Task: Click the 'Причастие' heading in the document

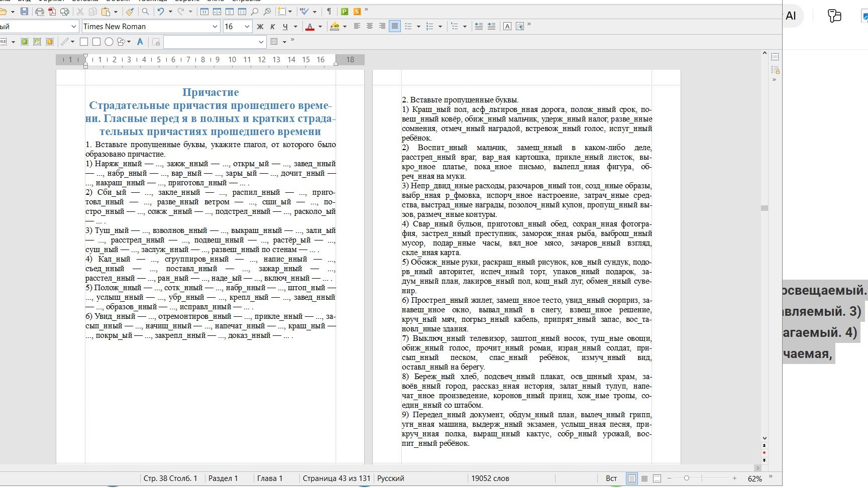Action: pos(210,92)
